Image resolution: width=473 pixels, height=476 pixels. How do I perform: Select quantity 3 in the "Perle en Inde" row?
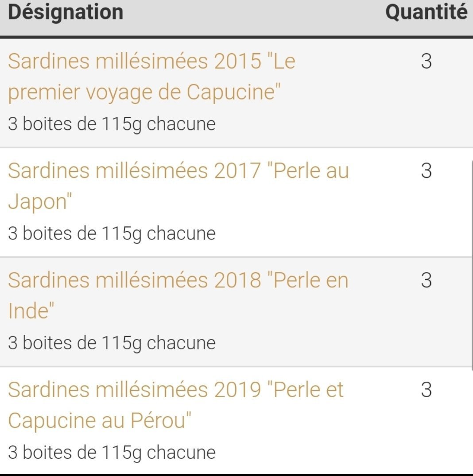click(426, 280)
